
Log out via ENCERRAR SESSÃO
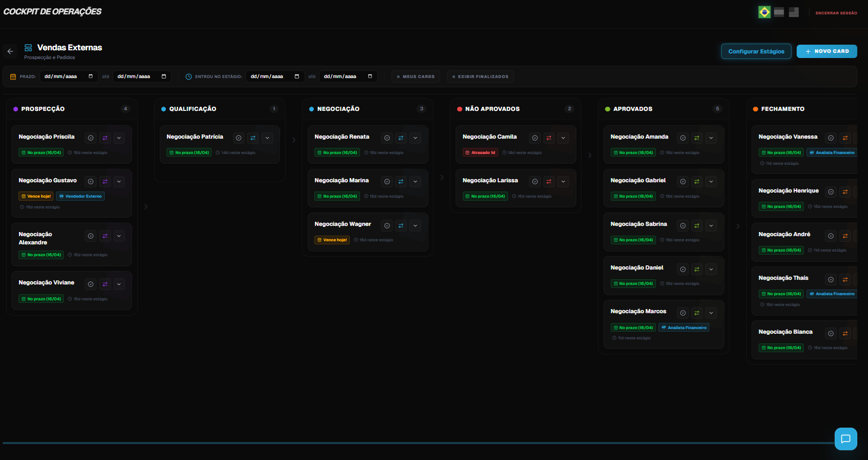tap(836, 13)
